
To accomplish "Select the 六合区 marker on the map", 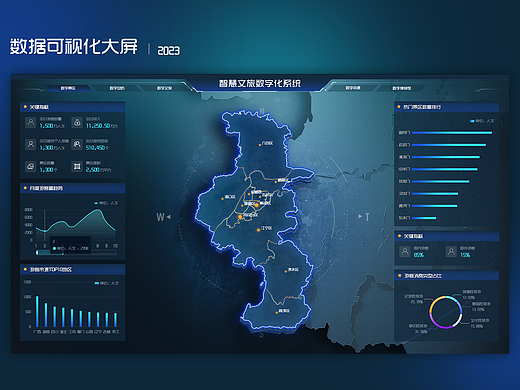I will tap(260, 145).
